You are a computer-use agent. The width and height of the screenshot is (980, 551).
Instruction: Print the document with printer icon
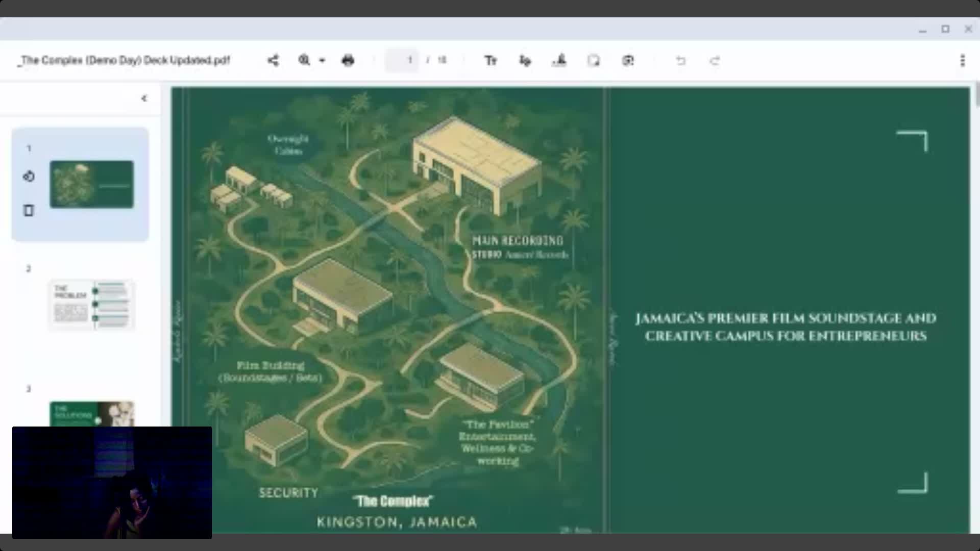pyautogui.click(x=348, y=61)
